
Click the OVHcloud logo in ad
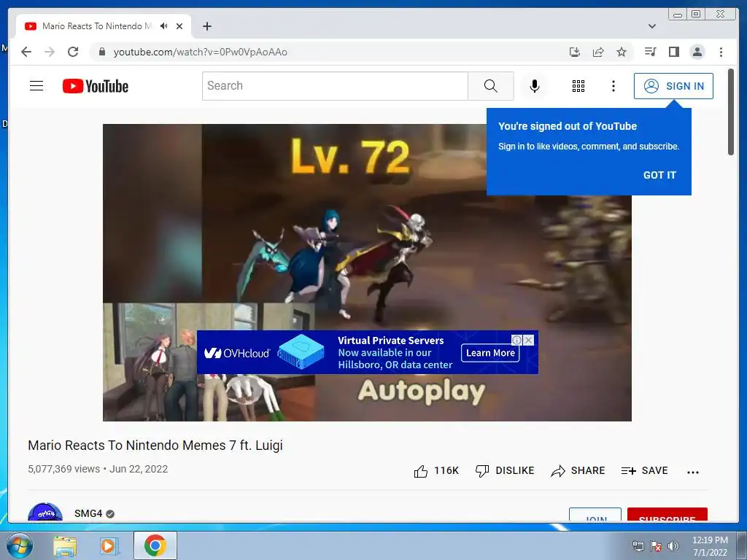pyautogui.click(x=237, y=353)
